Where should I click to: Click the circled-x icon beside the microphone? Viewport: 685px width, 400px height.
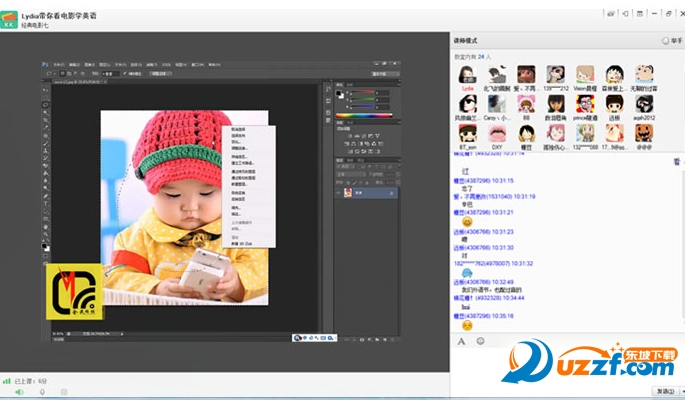64,392
